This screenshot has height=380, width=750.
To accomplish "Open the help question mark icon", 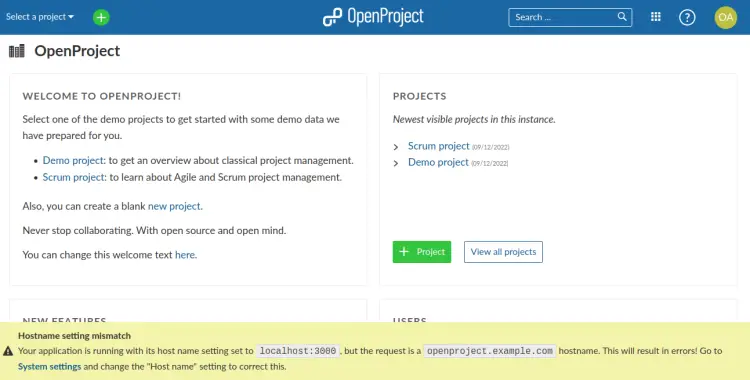I will click(687, 17).
